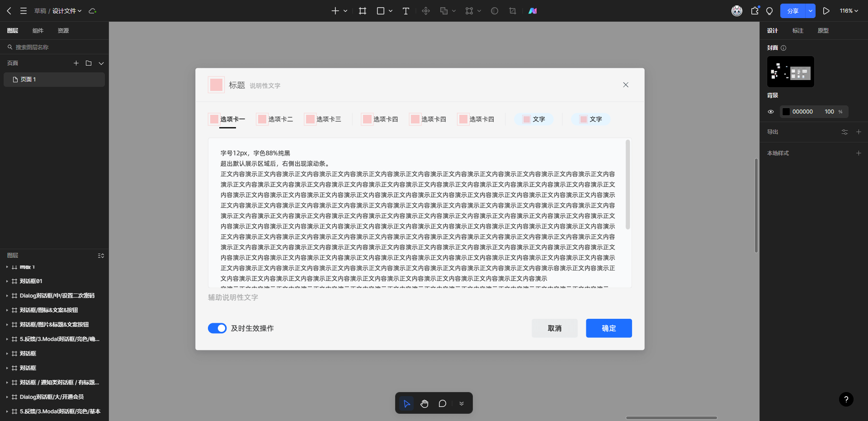The image size is (868, 421).
Task: Toggle background visibility eye icon
Action: point(771,112)
